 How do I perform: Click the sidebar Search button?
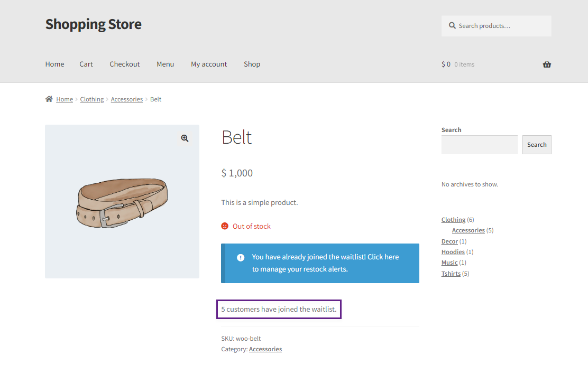537,145
